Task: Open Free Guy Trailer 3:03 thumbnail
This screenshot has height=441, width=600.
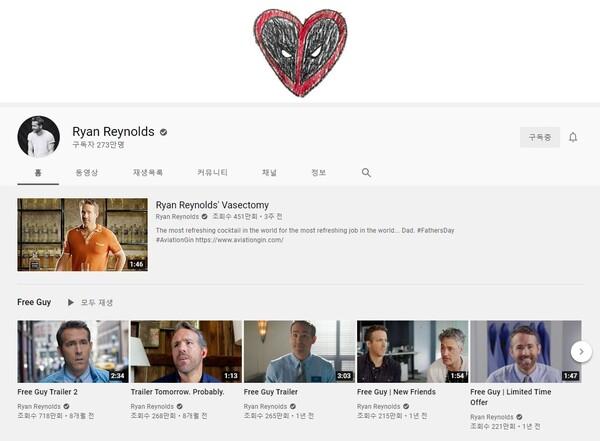Action: pos(299,351)
